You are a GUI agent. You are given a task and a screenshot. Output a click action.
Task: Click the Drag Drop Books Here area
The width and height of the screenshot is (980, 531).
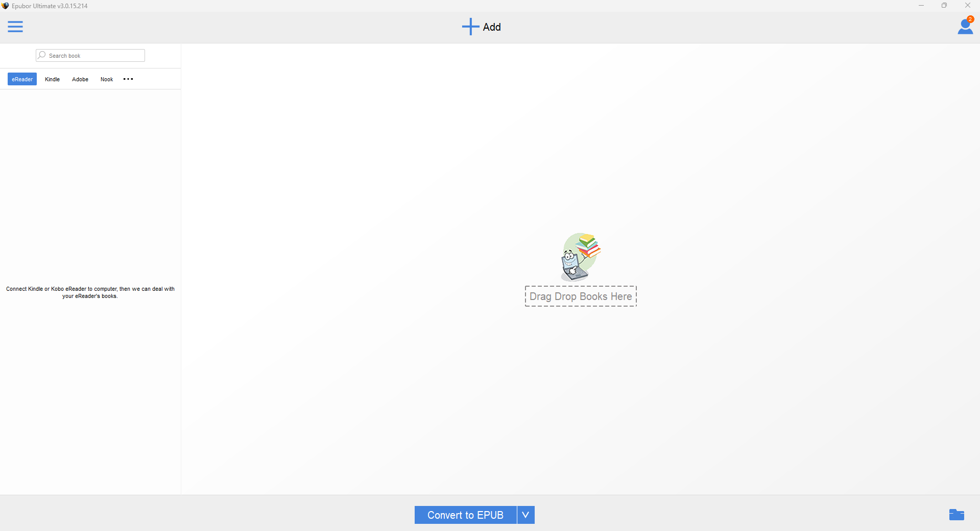click(581, 296)
